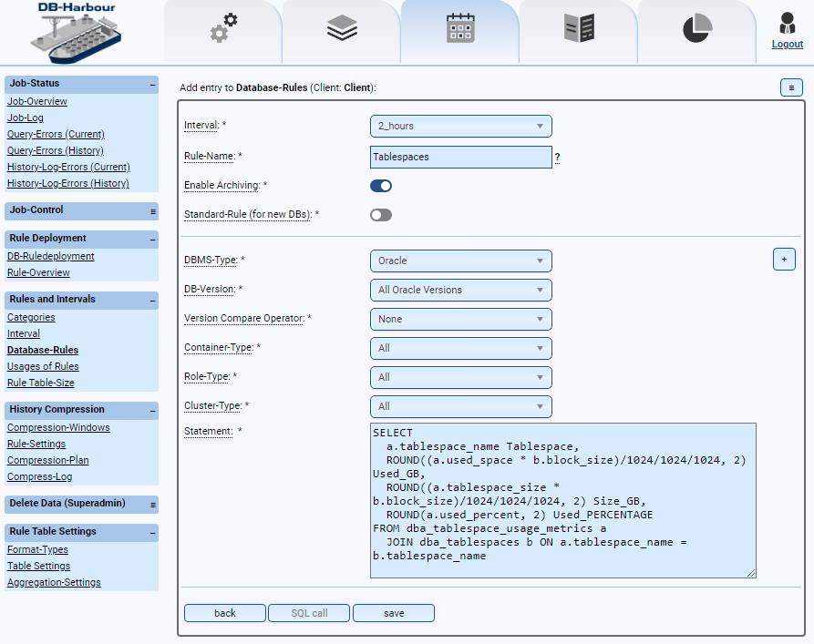Click the save button
The height and width of the screenshot is (644, 814).
393,612
